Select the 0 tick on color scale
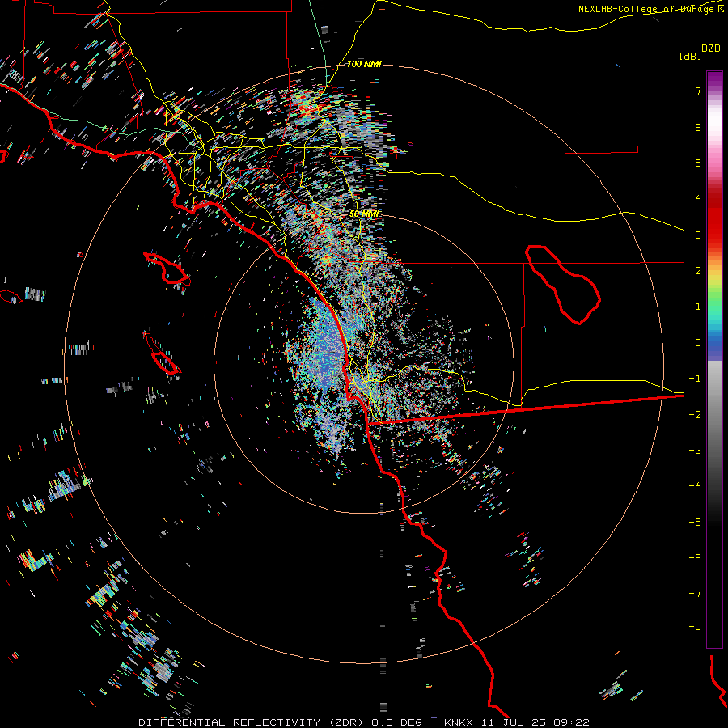Screen dimensions: 728x728 (x=698, y=343)
